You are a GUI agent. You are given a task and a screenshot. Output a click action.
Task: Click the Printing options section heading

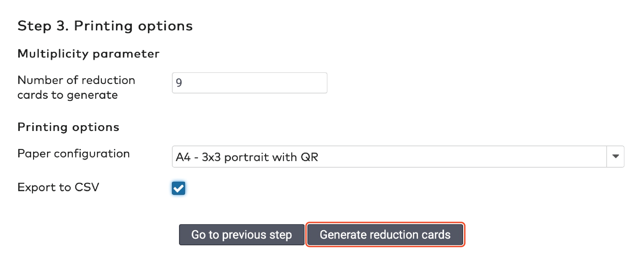click(x=68, y=127)
